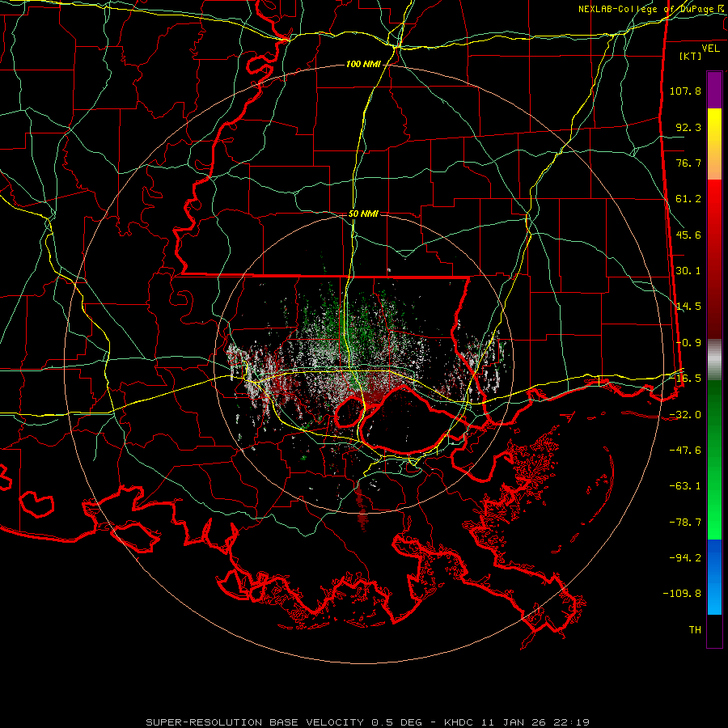Click the -16.5 velocity legend value

coord(688,379)
